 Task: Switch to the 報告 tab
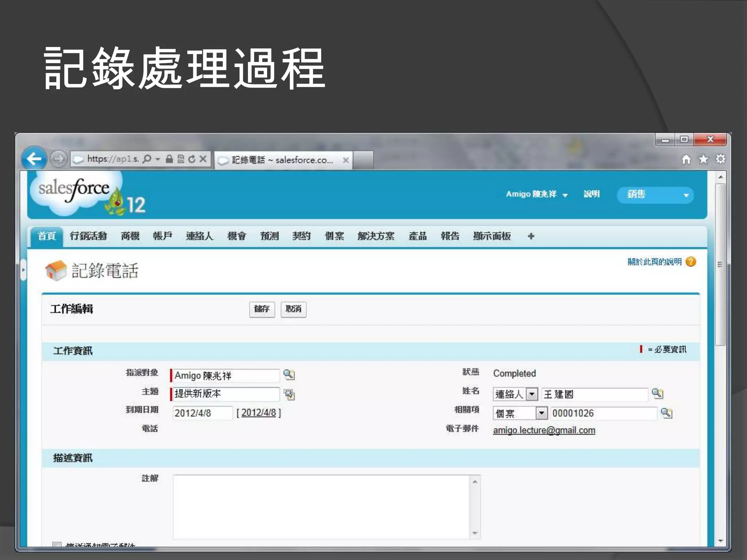click(450, 236)
